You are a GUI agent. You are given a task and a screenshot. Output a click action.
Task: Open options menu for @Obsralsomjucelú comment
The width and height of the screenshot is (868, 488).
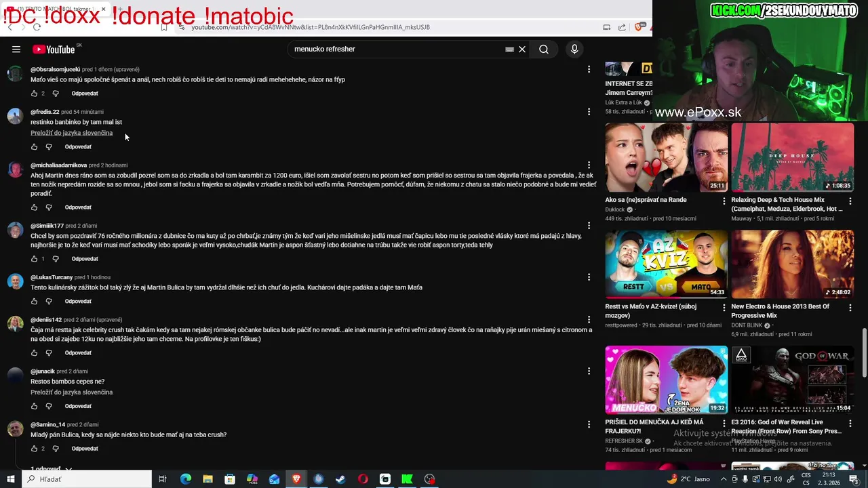pos(589,69)
